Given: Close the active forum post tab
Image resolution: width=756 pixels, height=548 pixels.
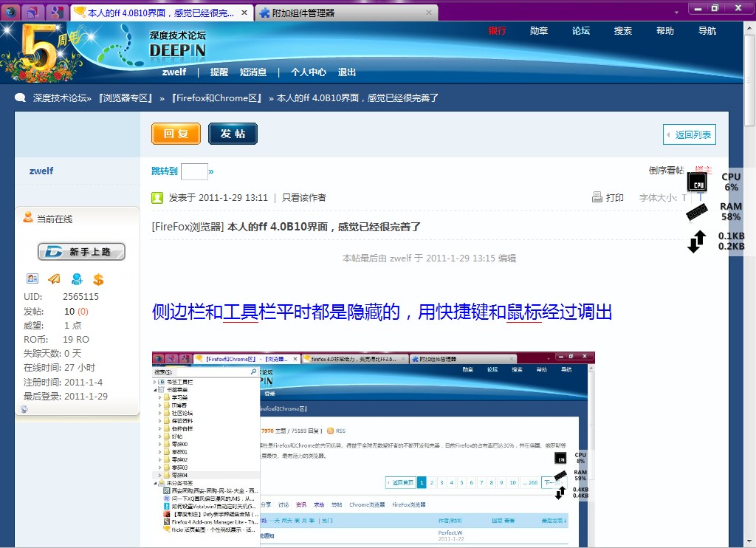Looking at the screenshot, I should [246, 13].
